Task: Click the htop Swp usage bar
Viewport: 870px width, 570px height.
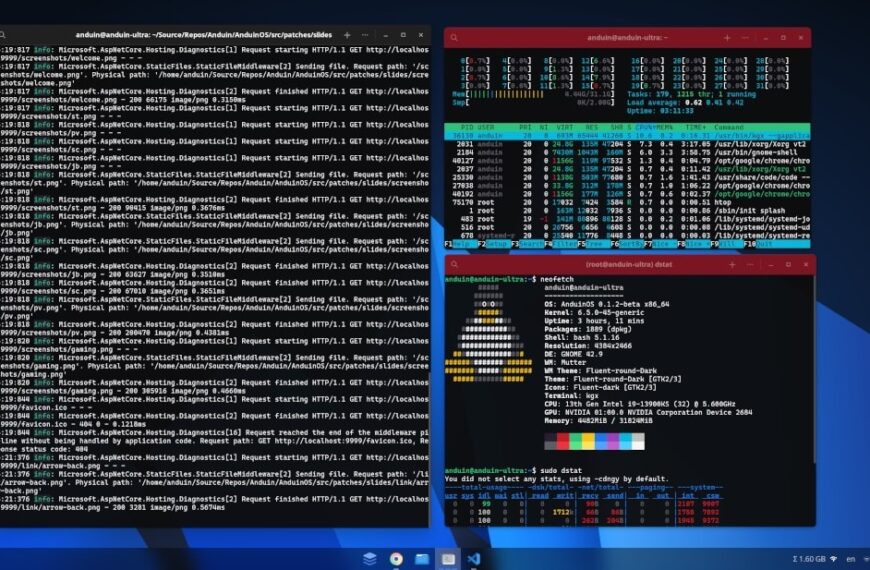Action: click(x=533, y=103)
